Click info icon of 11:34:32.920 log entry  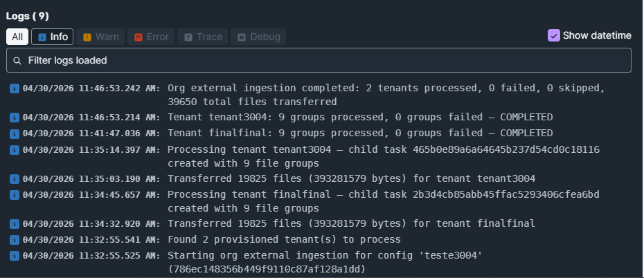[15, 224]
